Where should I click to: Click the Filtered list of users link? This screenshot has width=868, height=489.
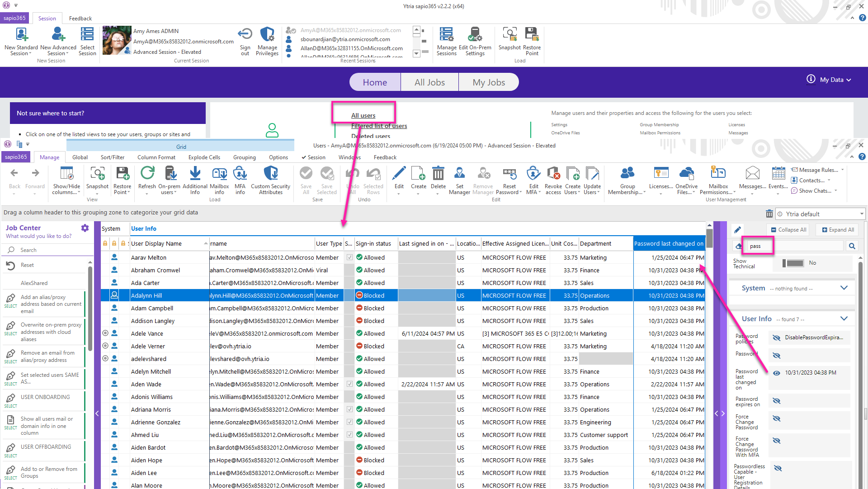(379, 126)
